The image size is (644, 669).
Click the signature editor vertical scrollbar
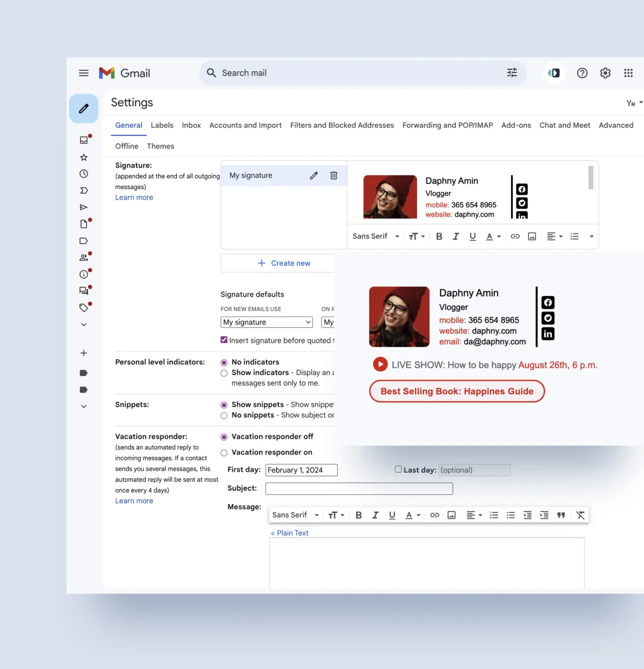[x=591, y=178]
